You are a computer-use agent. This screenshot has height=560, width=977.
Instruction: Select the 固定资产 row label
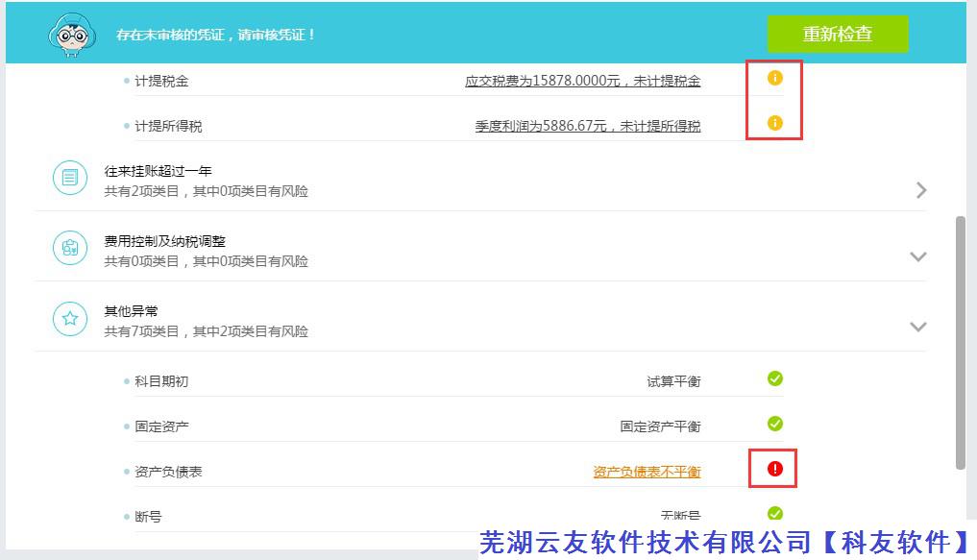click(x=161, y=426)
